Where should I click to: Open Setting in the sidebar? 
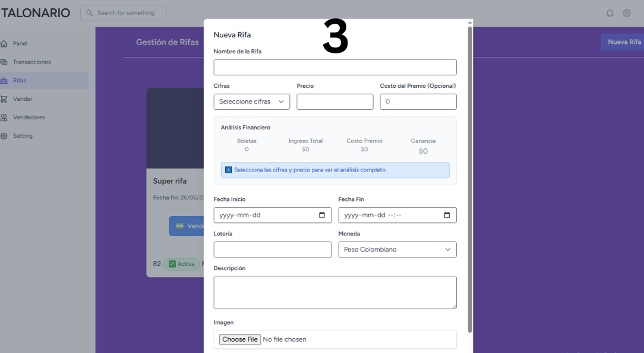23,136
